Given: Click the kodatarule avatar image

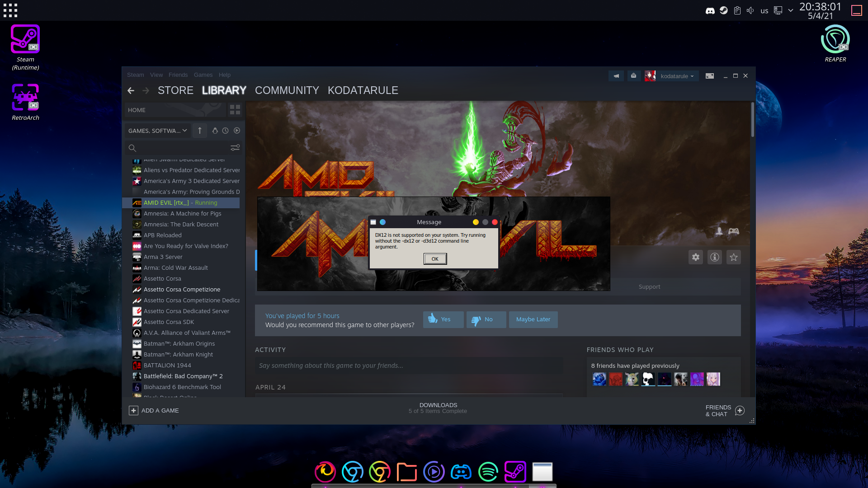Looking at the screenshot, I should point(650,76).
